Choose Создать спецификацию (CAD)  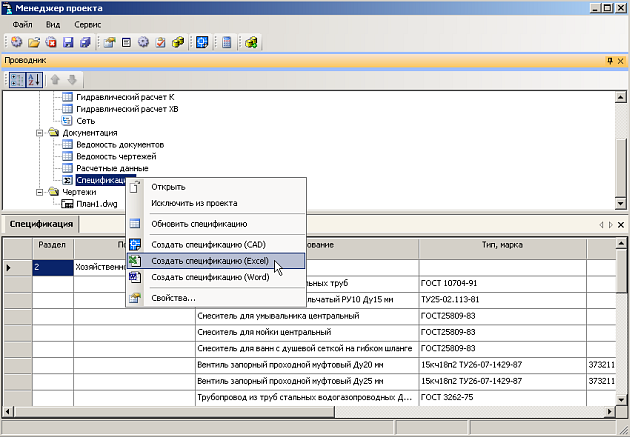click(216, 245)
